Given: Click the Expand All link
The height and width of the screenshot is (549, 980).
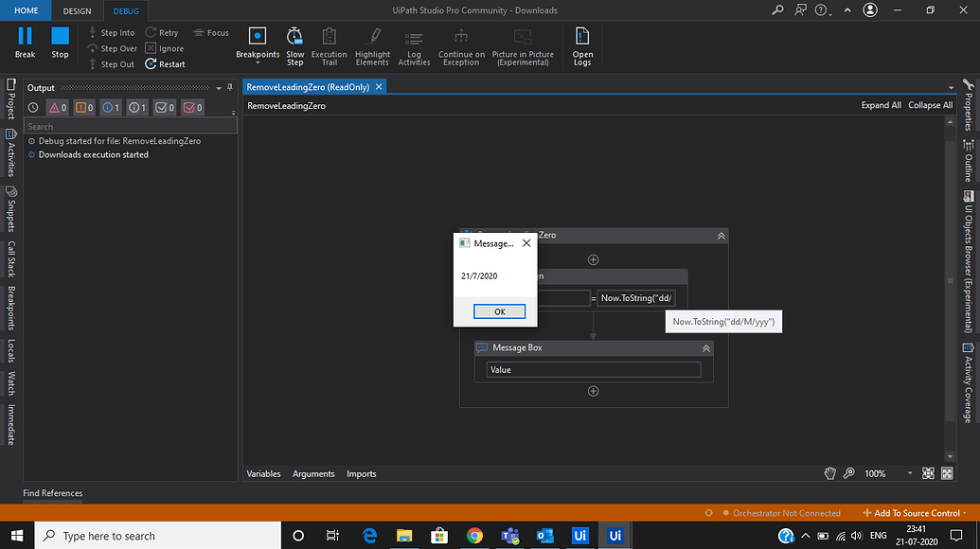Looking at the screenshot, I should (x=881, y=104).
